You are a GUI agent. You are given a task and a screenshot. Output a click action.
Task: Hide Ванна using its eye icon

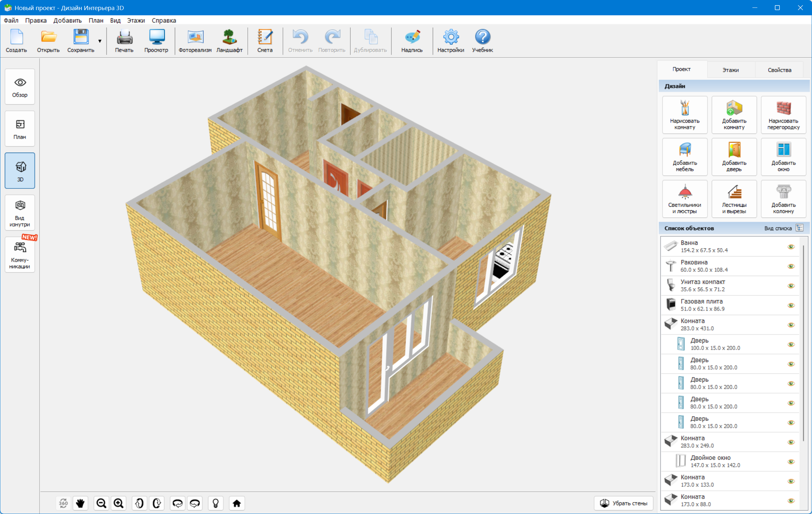(791, 247)
